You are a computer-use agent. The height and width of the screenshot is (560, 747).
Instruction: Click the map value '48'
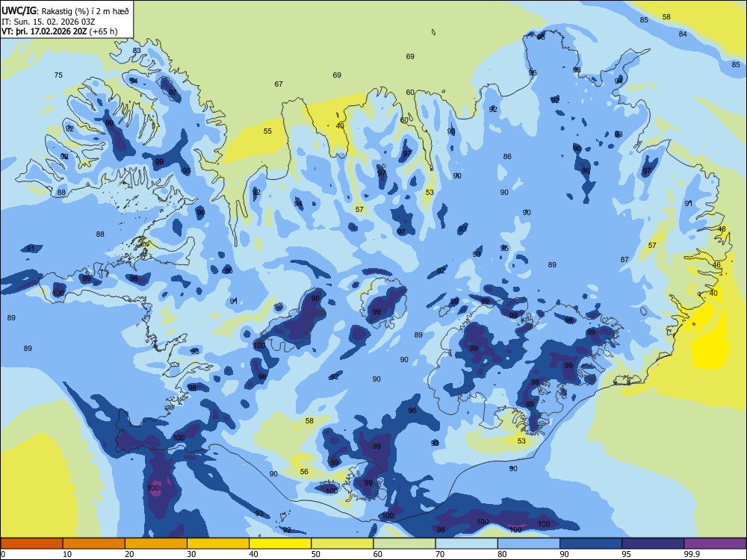click(722, 229)
